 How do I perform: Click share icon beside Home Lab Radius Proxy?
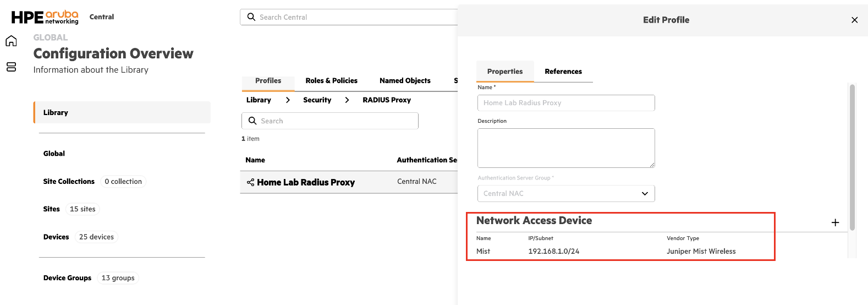pos(250,182)
